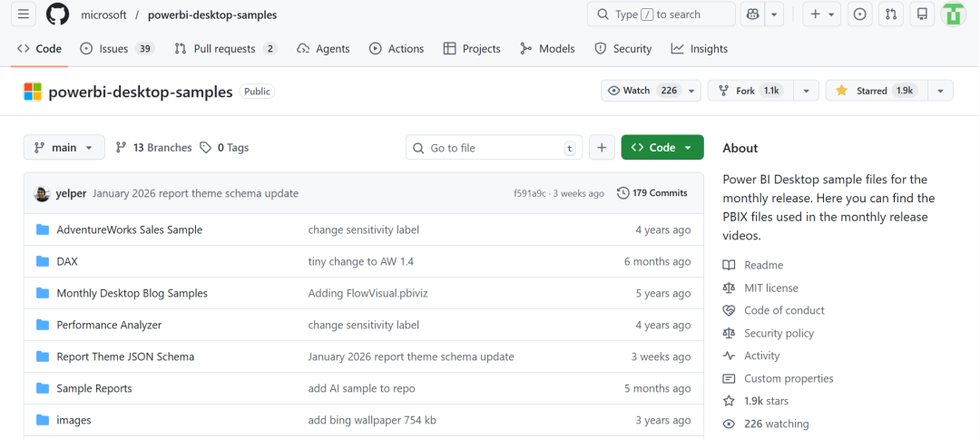Open the Code of conduct link
Viewport: 980px width, 439px height.
(784, 310)
